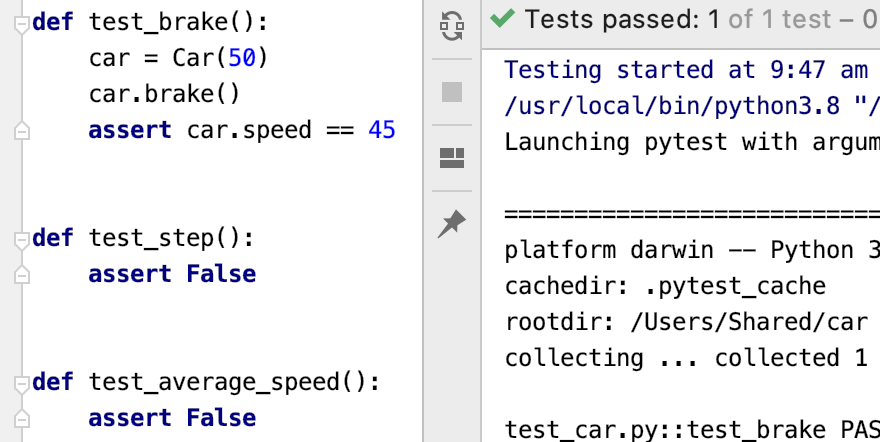Click 'assert False' under test_step
Screen dimensions: 880x442
point(172,274)
